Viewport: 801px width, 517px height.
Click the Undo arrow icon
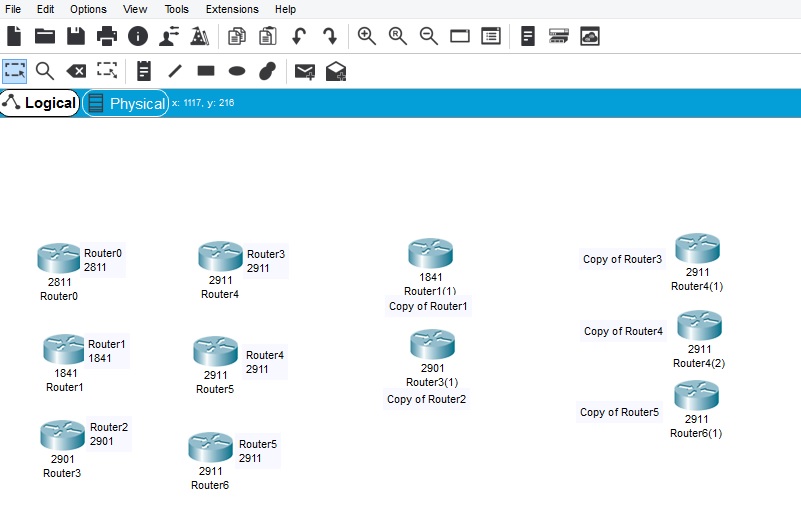point(298,36)
